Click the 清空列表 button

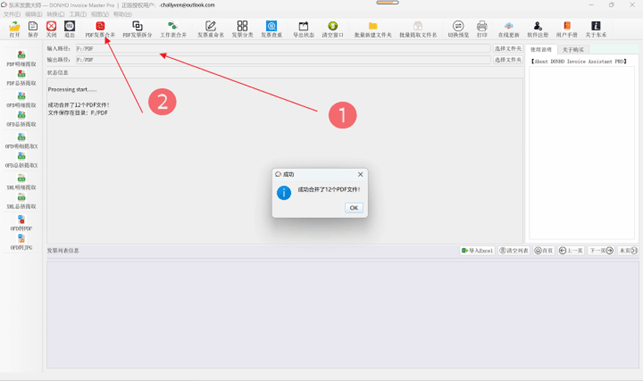514,251
